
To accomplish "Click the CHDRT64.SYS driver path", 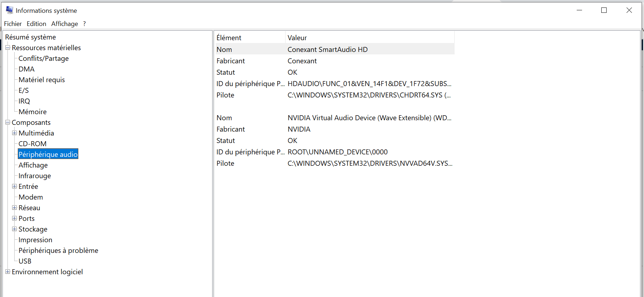I will (x=369, y=95).
